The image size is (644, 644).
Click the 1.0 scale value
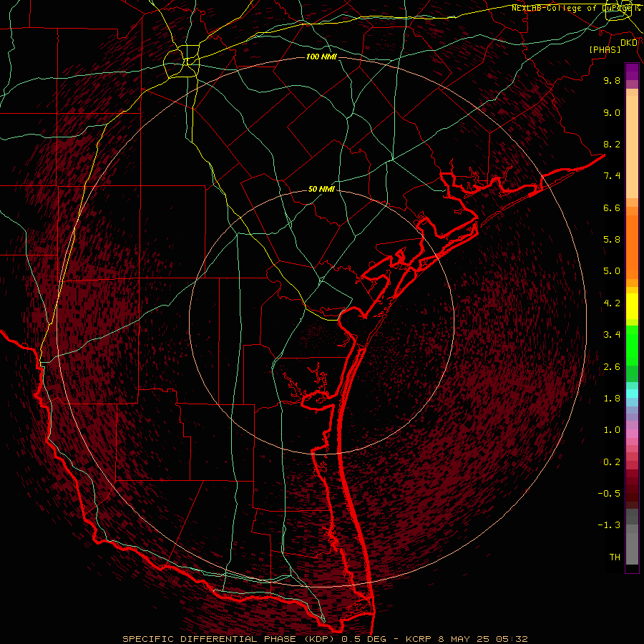click(612, 430)
